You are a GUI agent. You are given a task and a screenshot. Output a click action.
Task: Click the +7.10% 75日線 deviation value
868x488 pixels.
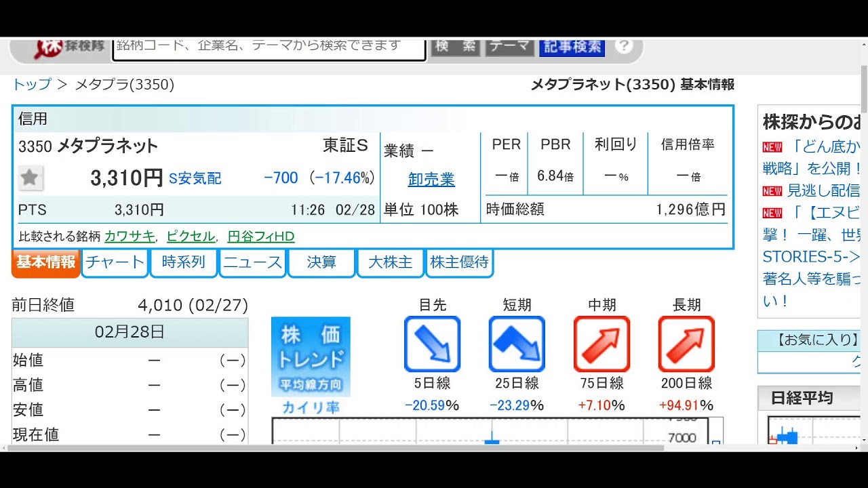pos(601,405)
